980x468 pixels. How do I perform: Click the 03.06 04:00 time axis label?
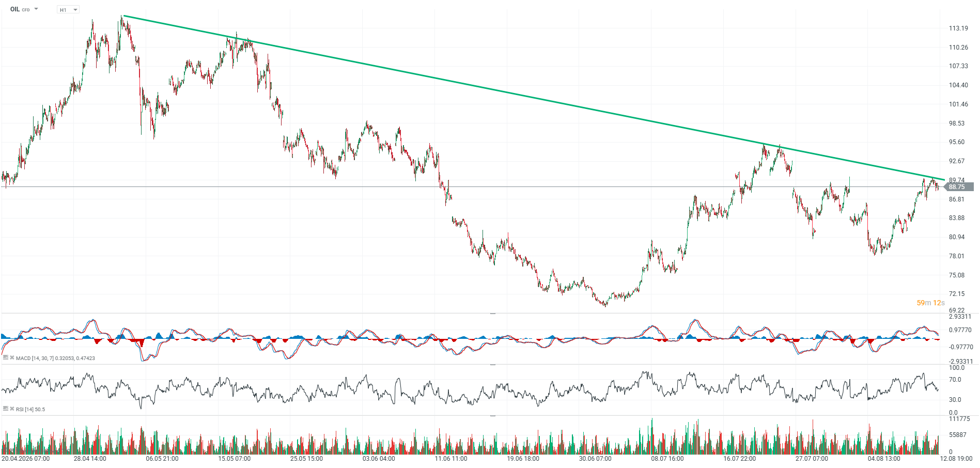coord(379,459)
